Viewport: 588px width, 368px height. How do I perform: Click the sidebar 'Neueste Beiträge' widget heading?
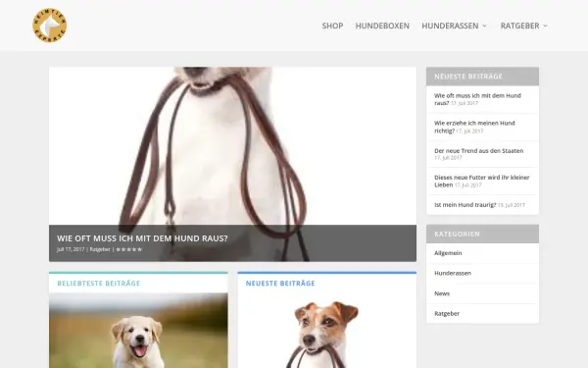point(468,77)
